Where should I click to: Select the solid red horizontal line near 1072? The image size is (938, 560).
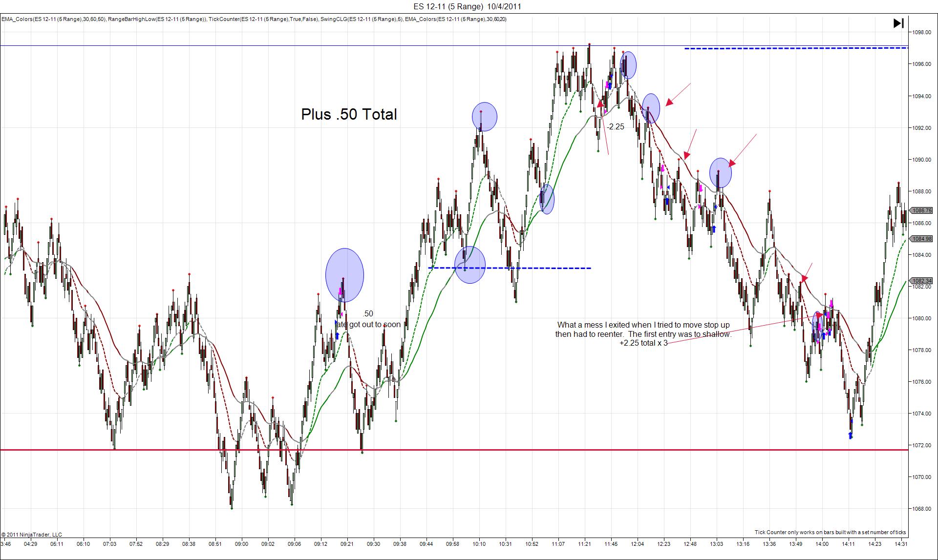tap(454, 450)
